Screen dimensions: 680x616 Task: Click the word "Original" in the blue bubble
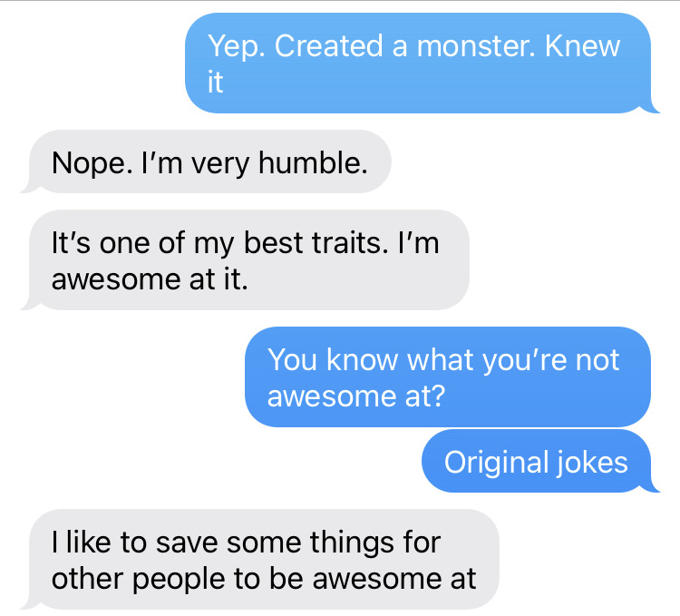pos(496,462)
